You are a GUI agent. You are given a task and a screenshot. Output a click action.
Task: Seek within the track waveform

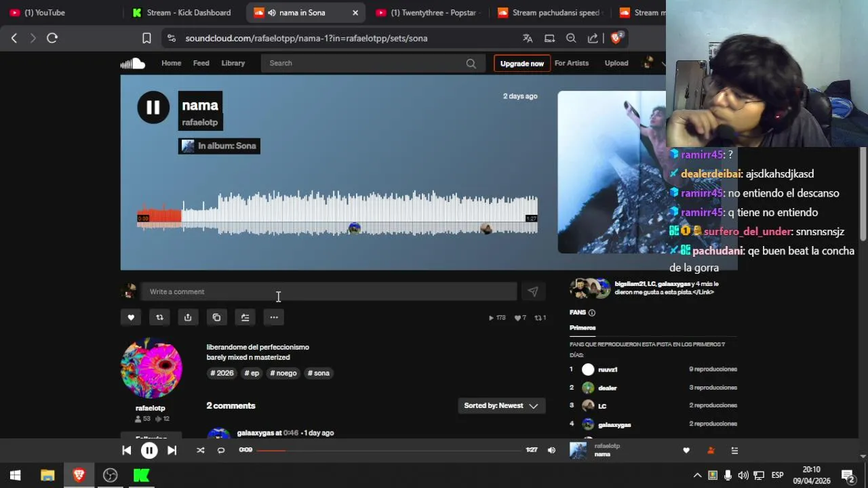coord(338,213)
